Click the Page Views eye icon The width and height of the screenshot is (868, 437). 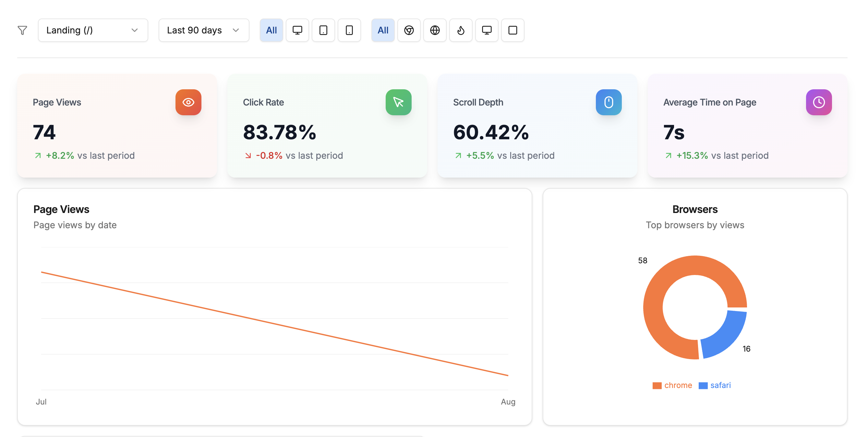[x=188, y=102]
